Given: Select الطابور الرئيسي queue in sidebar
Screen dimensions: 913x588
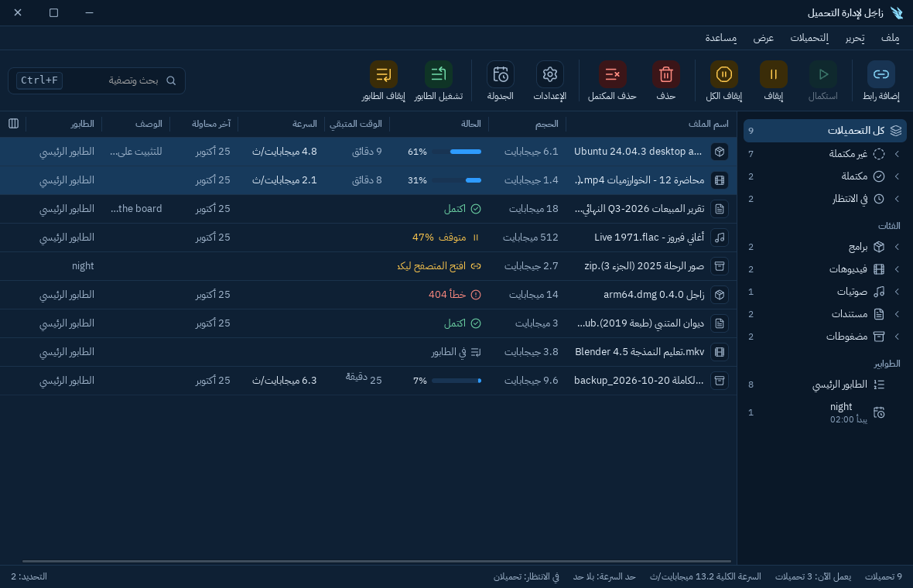Looking at the screenshot, I should click(x=825, y=385).
